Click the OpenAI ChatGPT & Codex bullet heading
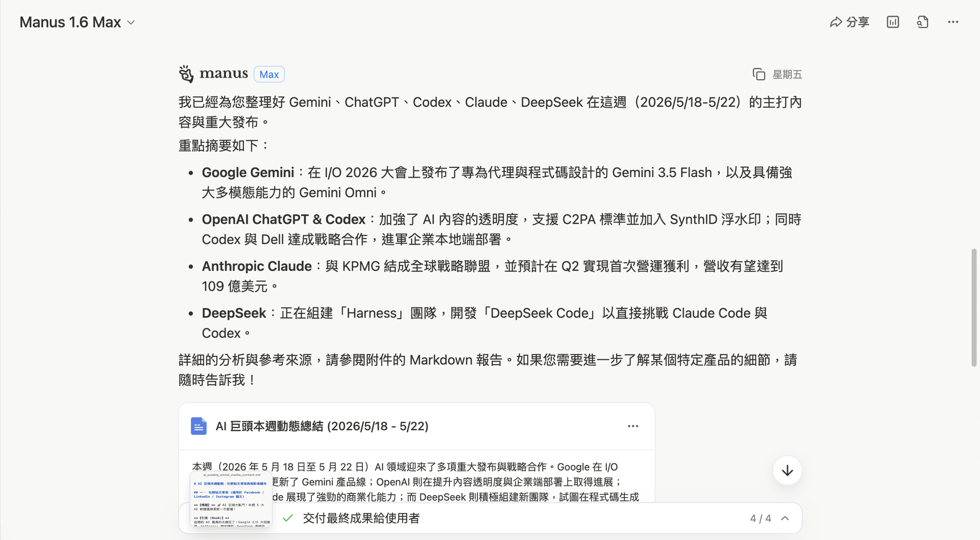This screenshot has height=540, width=980. click(x=284, y=219)
